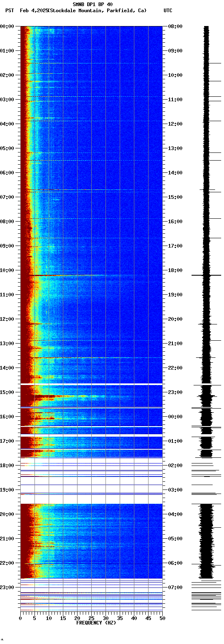
Task: Click the 15:00 PST time label on left axis
Action: (x=7, y=392)
